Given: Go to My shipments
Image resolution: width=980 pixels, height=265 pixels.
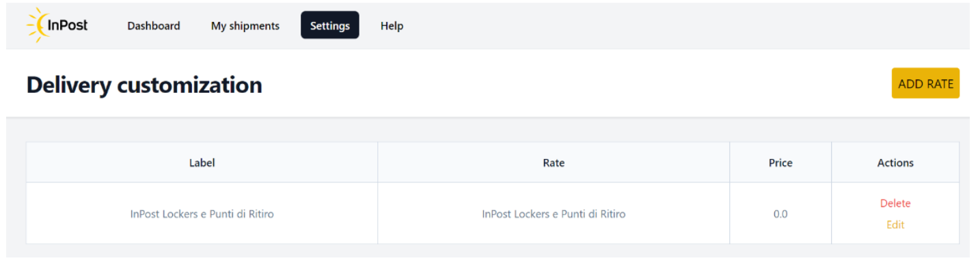Looking at the screenshot, I should pos(245,26).
